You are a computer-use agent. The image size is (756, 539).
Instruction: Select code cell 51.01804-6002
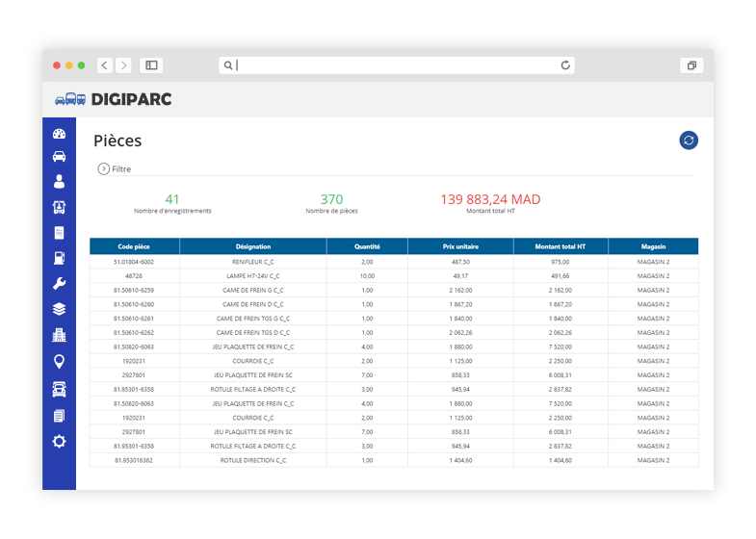pyautogui.click(x=134, y=262)
